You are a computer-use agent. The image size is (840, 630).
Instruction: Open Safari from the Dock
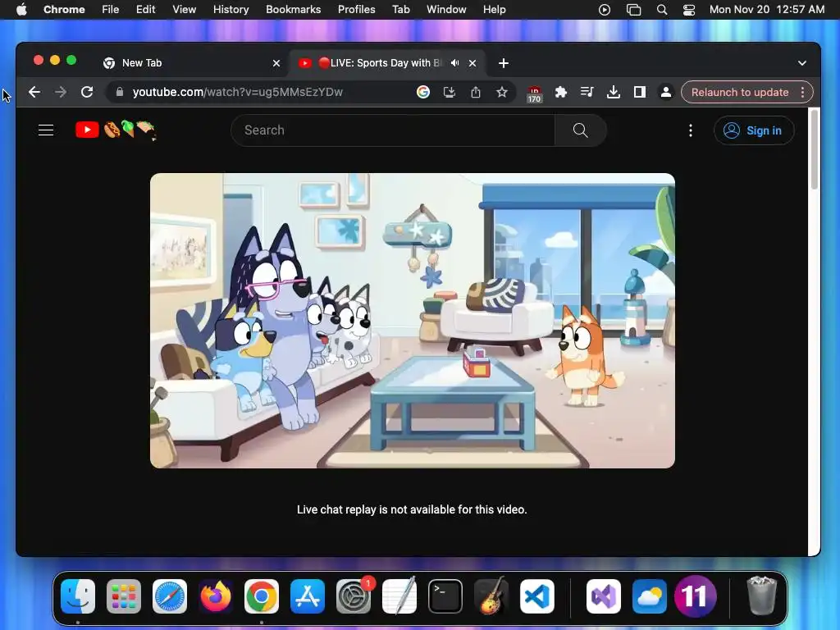click(170, 596)
